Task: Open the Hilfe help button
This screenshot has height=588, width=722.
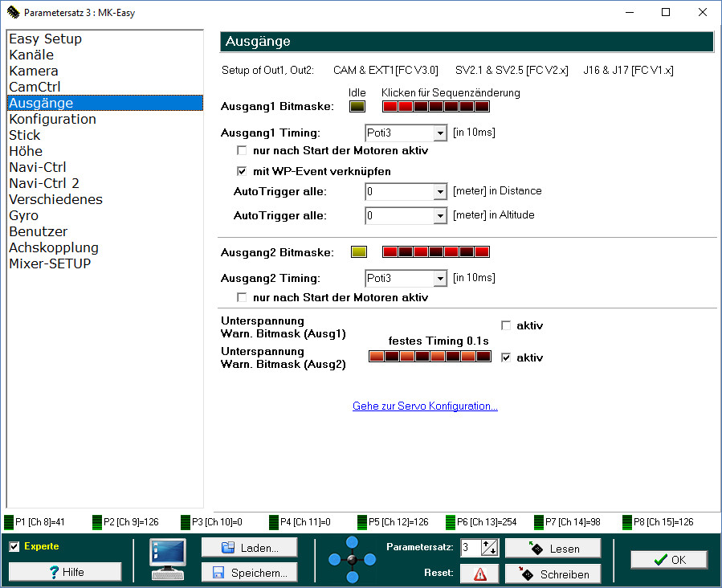Action: (x=65, y=572)
